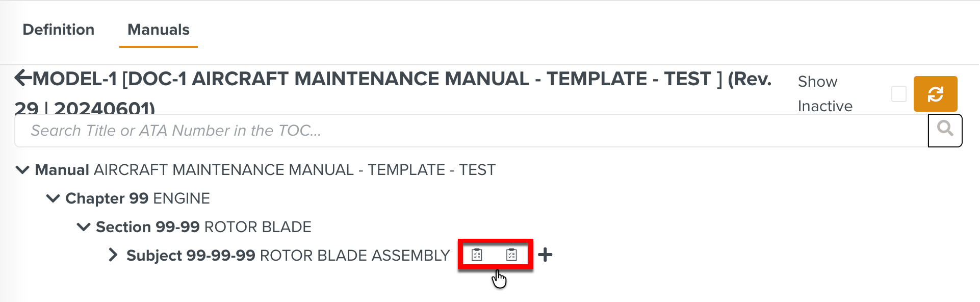Viewport: 980px width, 302px height.
Task: Click the second clipboard checklist icon before the plus
Action: click(511, 255)
